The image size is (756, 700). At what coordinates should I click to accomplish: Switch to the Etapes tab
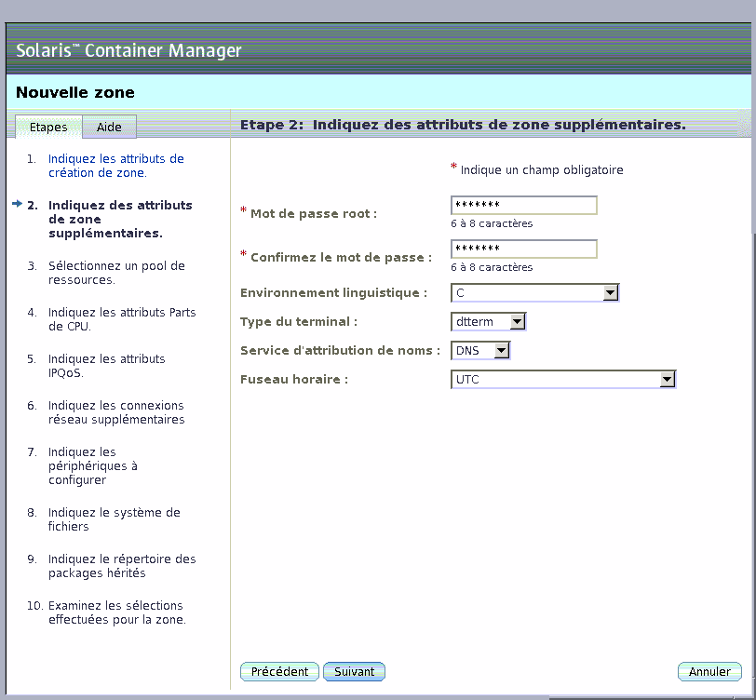pyautogui.click(x=48, y=127)
